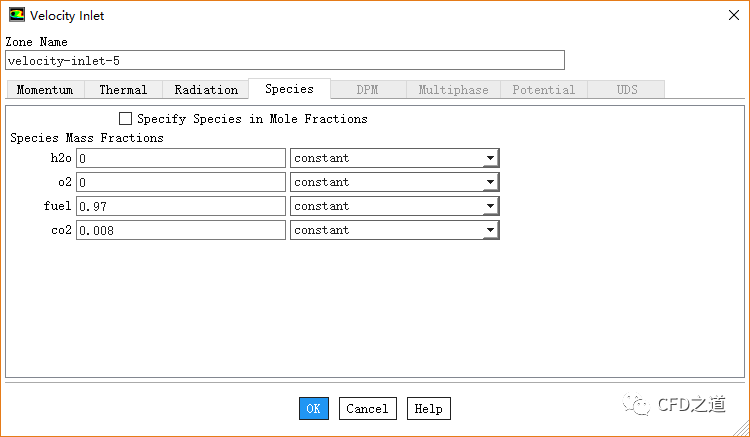Click the Fluent app icon in title bar
750x437 pixels.
(x=17, y=15)
